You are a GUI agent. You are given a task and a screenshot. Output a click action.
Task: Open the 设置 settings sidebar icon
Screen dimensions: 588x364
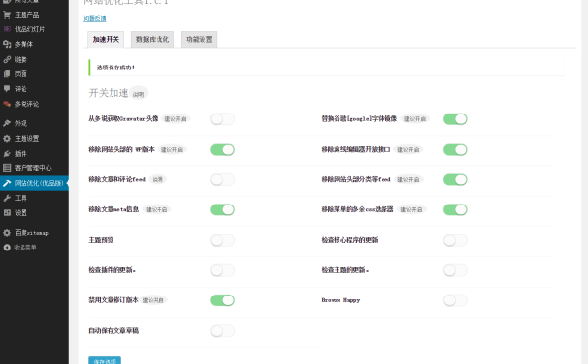7,212
